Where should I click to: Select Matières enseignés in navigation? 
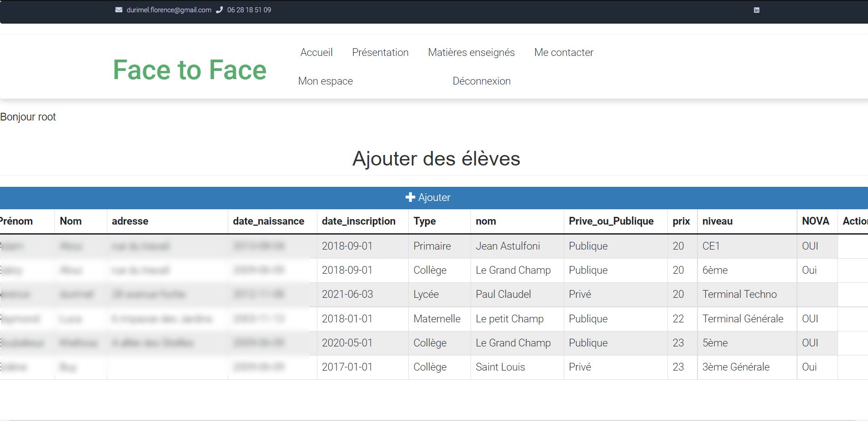click(x=471, y=52)
